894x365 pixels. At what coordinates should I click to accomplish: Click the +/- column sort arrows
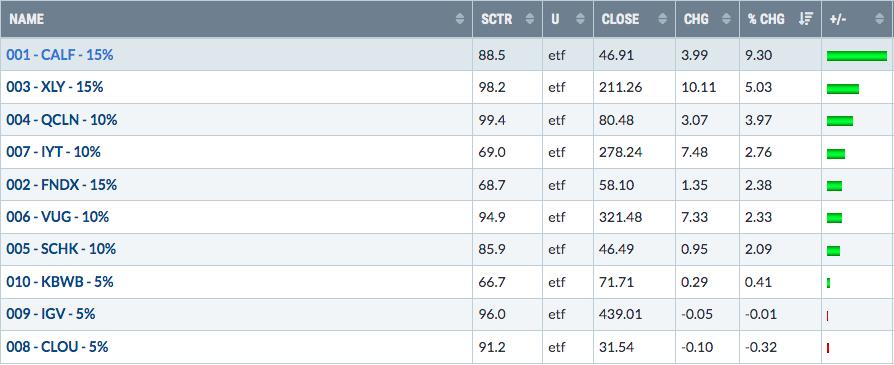[x=879, y=19]
